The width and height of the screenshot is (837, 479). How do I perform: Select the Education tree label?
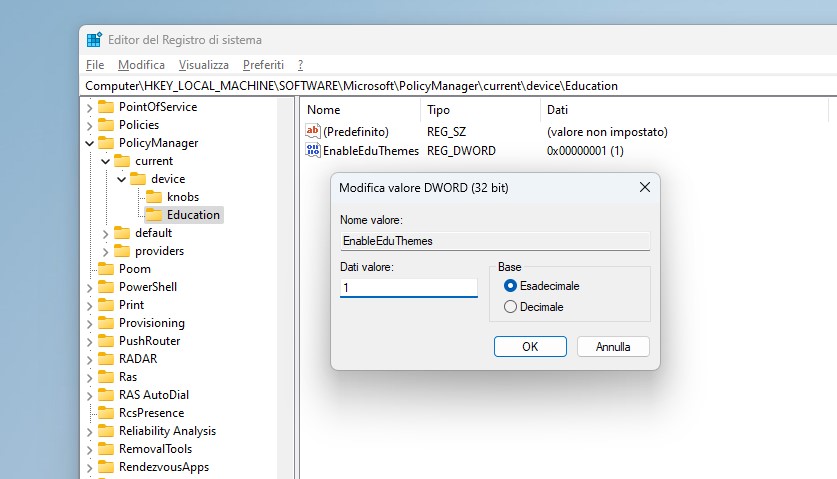[x=193, y=215]
